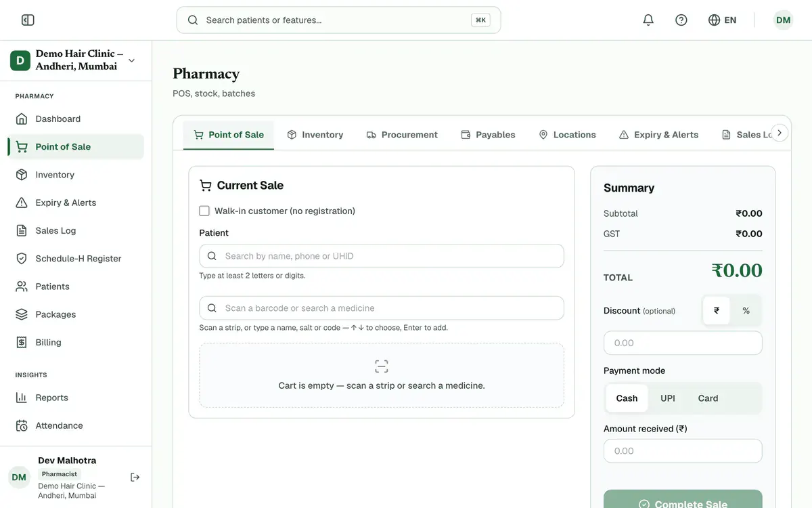
Task: Show more tabs with the right chevron
Action: [780, 133]
